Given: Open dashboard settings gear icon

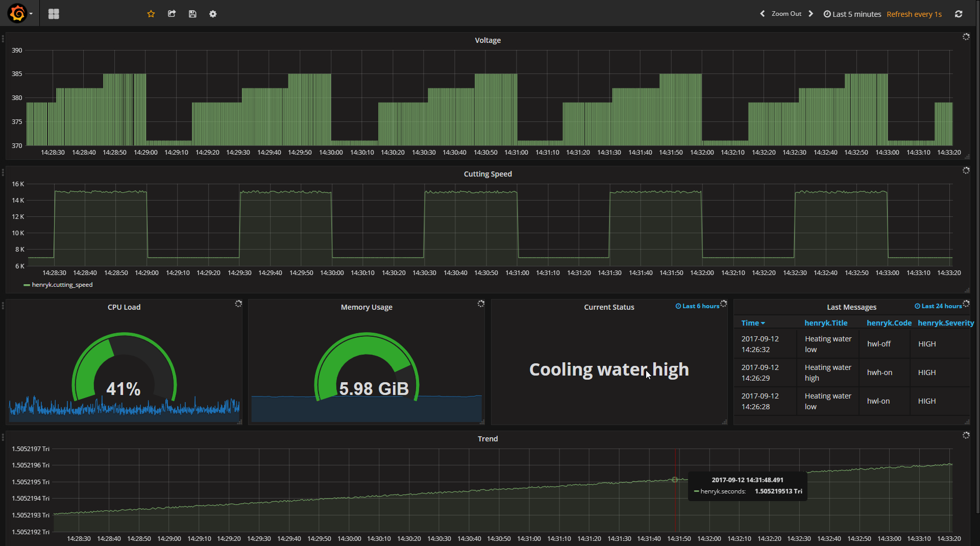Looking at the screenshot, I should 213,14.
